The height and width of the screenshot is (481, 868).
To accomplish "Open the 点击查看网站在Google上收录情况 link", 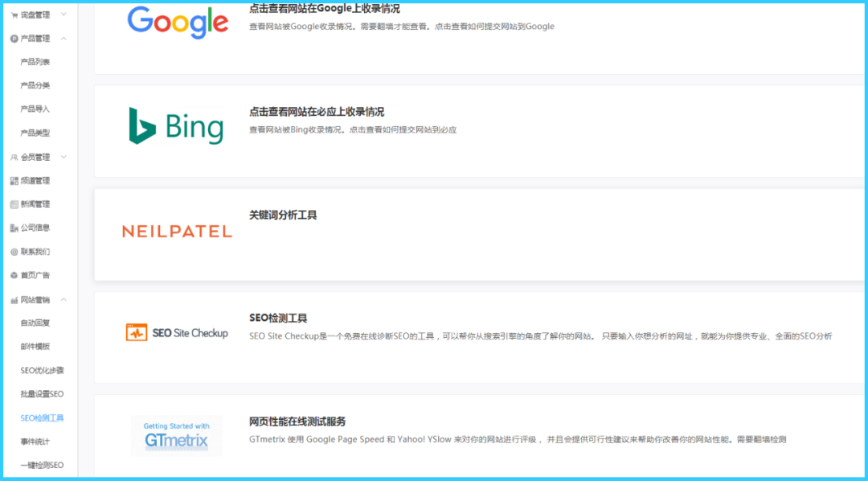I will [x=325, y=9].
